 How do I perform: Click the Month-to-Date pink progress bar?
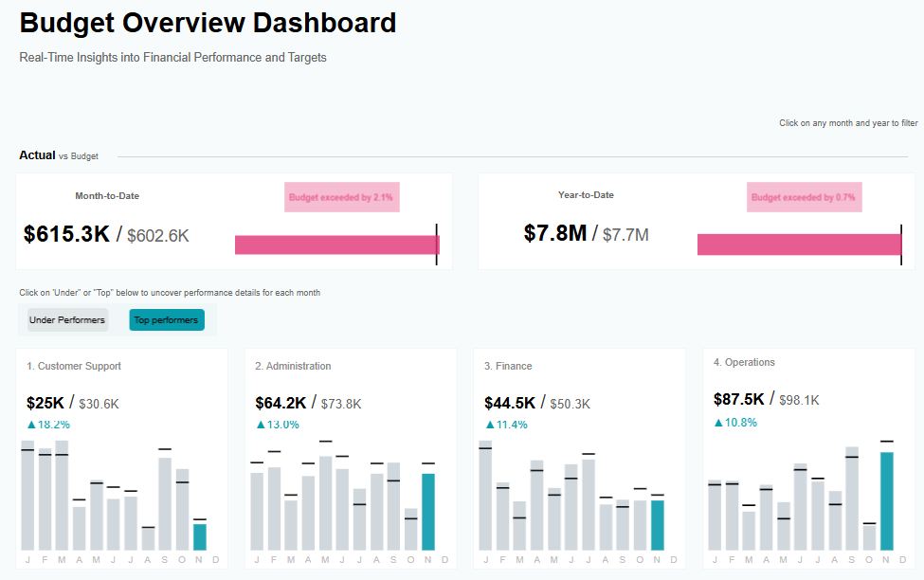tap(337, 245)
